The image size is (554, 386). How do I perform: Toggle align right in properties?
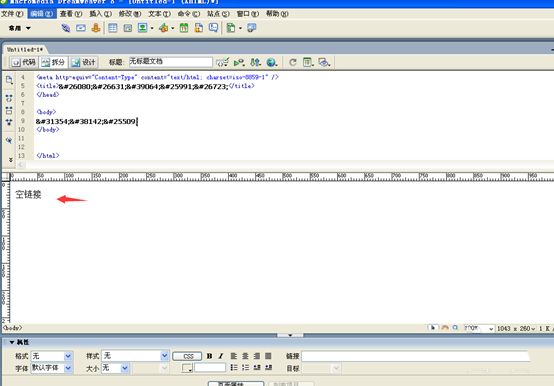(257, 356)
